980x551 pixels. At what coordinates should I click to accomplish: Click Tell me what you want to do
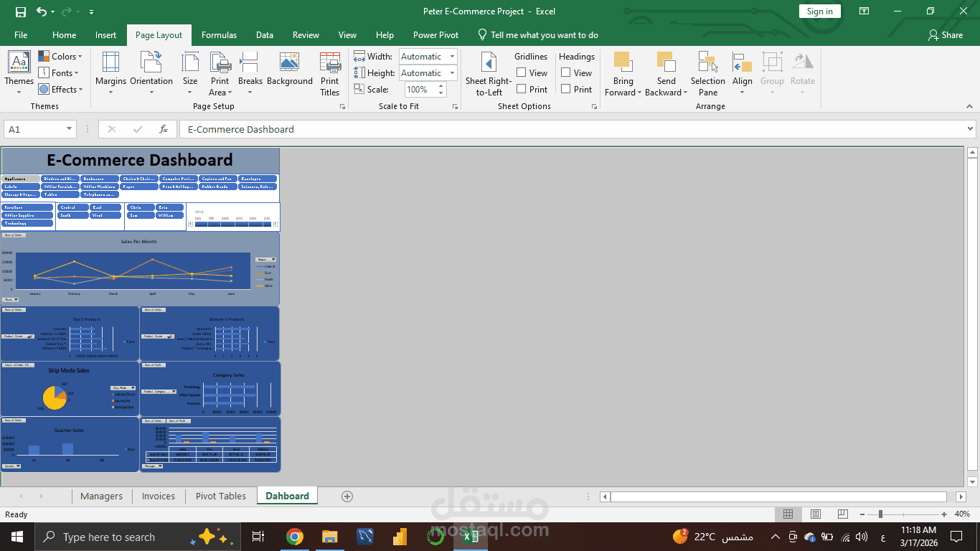pos(537,35)
